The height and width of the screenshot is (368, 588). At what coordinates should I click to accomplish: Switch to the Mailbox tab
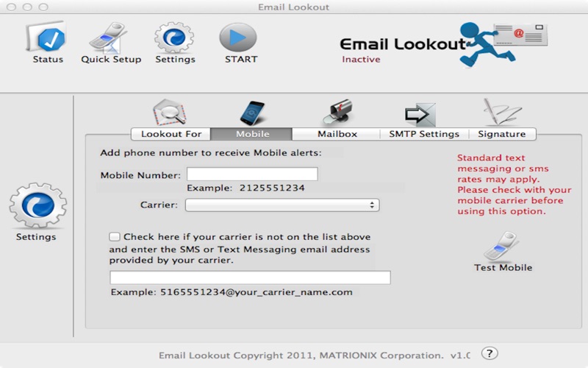(x=337, y=134)
